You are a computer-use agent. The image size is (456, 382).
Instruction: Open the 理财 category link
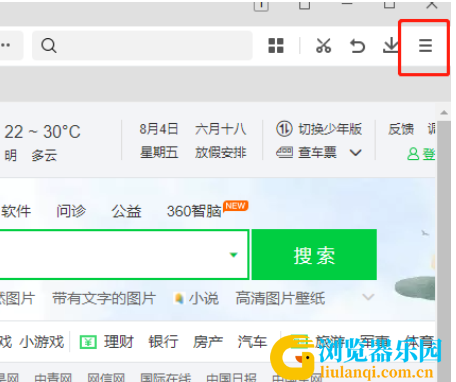click(x=107, y=342)
